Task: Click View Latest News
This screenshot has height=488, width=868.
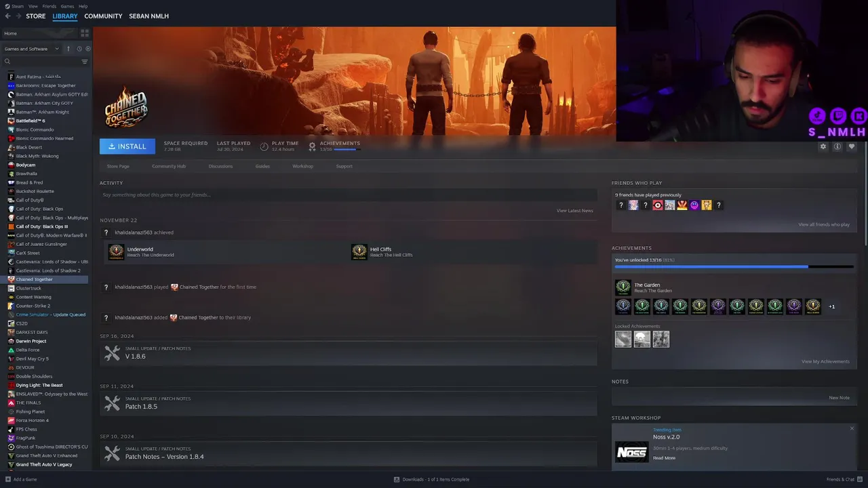Action: click(x=574, y=211)
